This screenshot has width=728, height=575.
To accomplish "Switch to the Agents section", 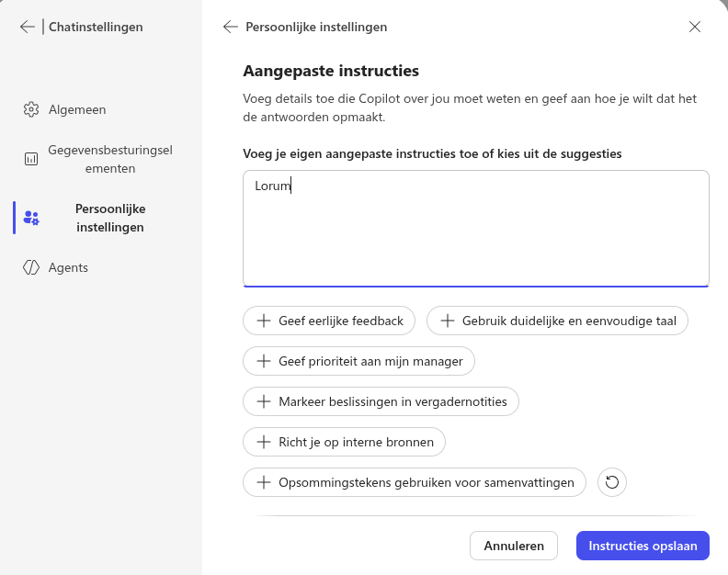I will (x=68, y=267).
